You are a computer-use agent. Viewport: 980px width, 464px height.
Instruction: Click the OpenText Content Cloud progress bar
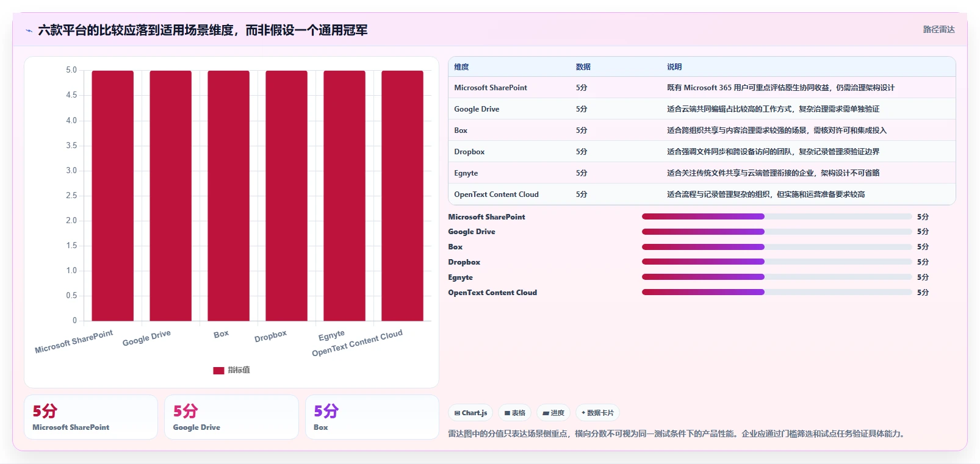click(777, 292)
